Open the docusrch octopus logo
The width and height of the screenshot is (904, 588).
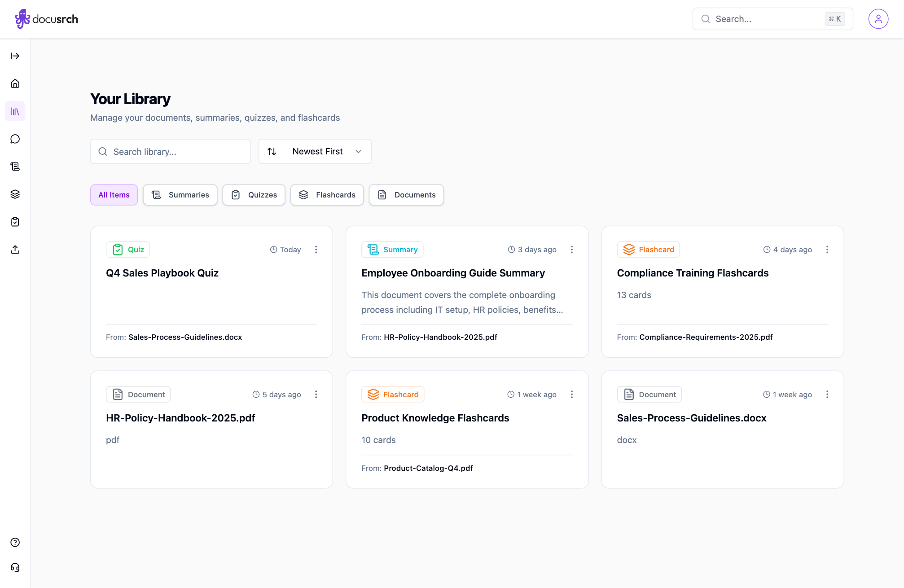[22, 18]
